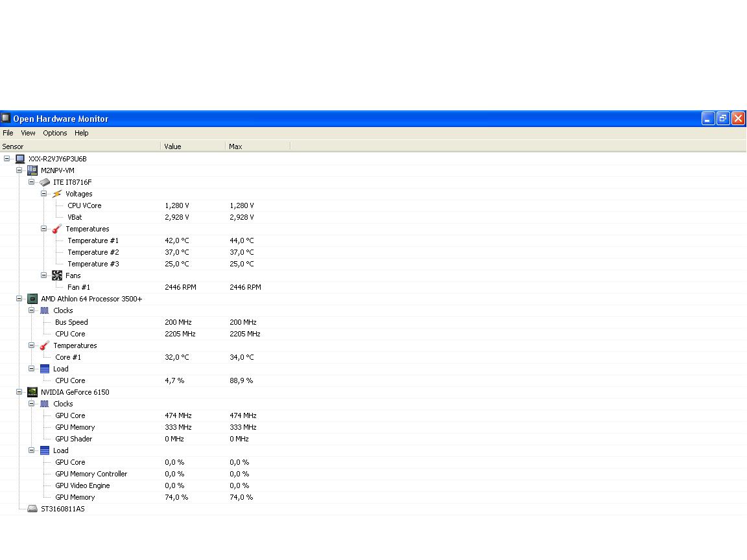This screenshot has height=560, width=747.
Task: Collapse the Fans group
Action: pos(44,275)
